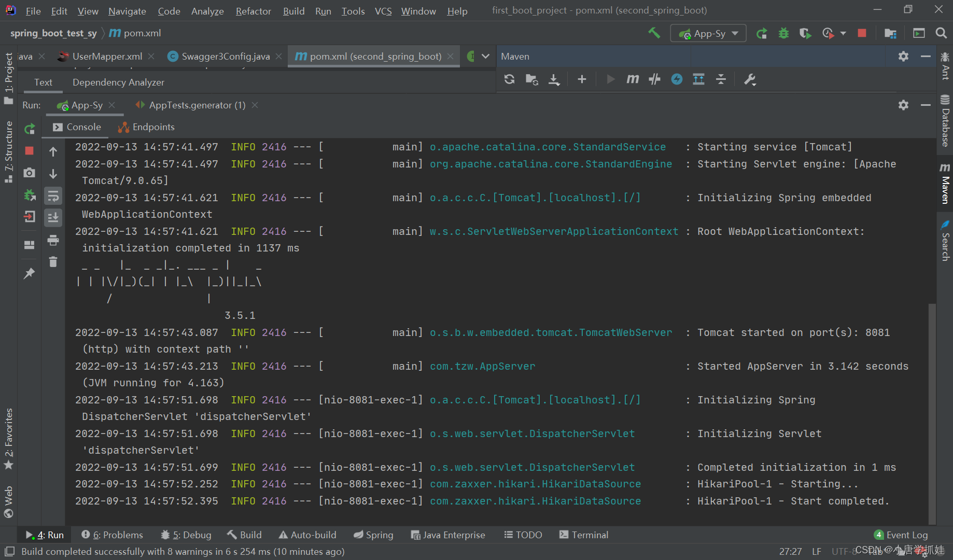Open Run panel gear settings
This screenshot has height=560, width=953.
(x=903, y=105)
